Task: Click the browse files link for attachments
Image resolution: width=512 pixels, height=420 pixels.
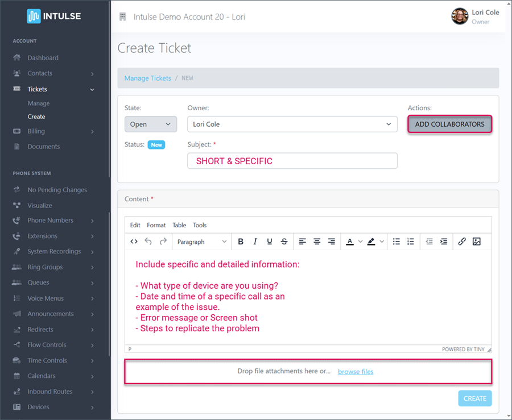Action: [x=355, y=371]
